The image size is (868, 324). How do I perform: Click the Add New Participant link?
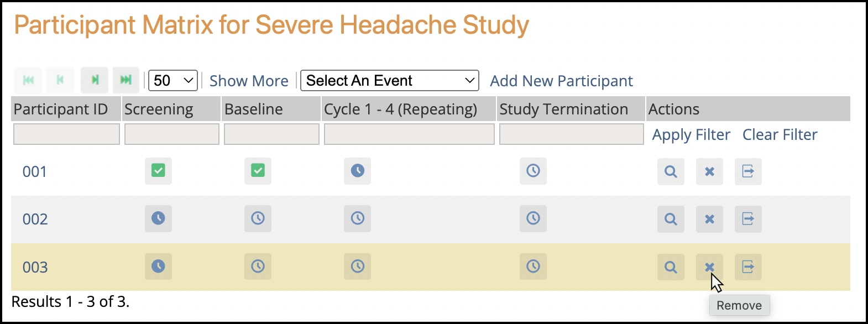tap(561, 81)
